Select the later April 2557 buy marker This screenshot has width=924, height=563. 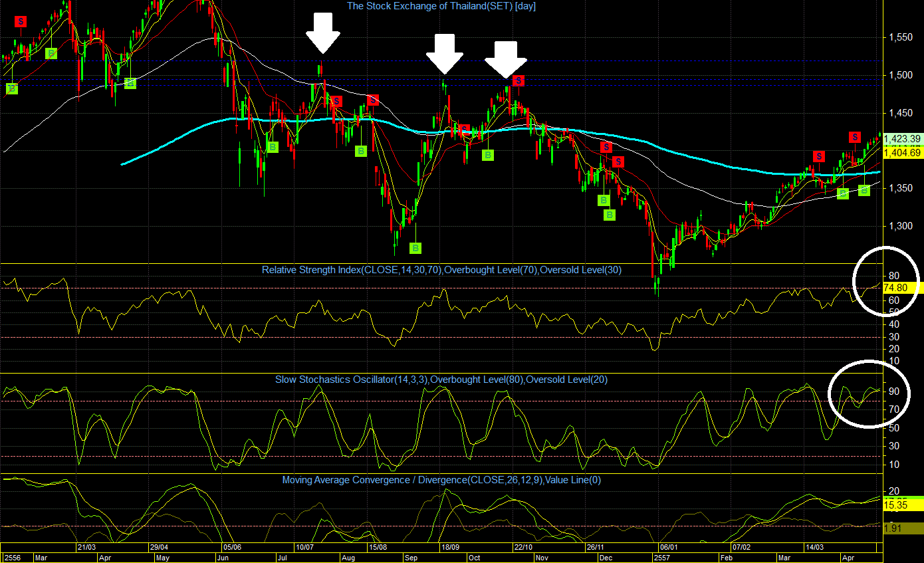click(x=864, y=190)
